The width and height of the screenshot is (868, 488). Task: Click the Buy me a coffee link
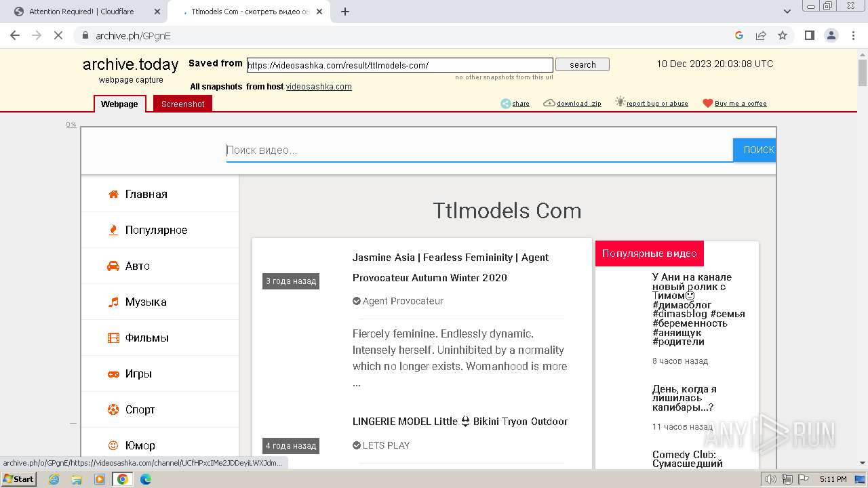(x=741, y=104)
